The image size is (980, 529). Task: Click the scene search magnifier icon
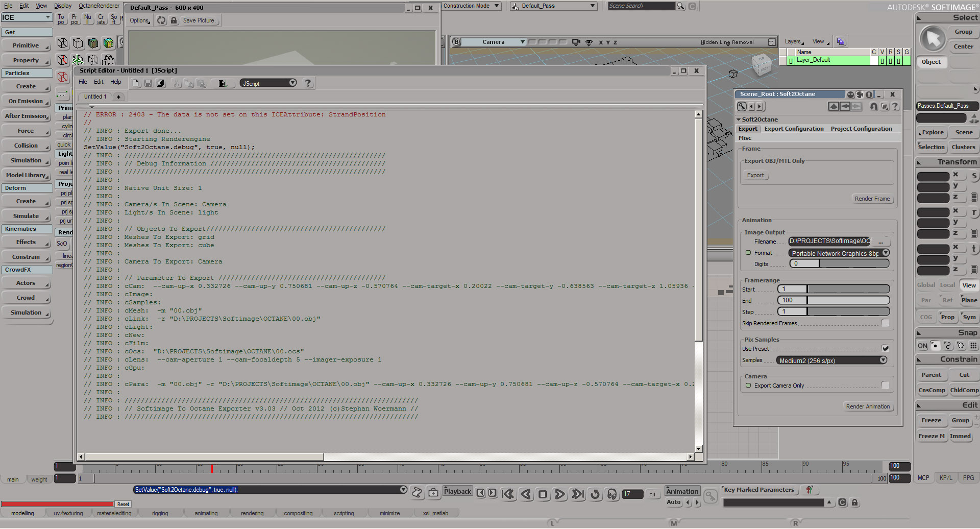[x=680, y=6]
